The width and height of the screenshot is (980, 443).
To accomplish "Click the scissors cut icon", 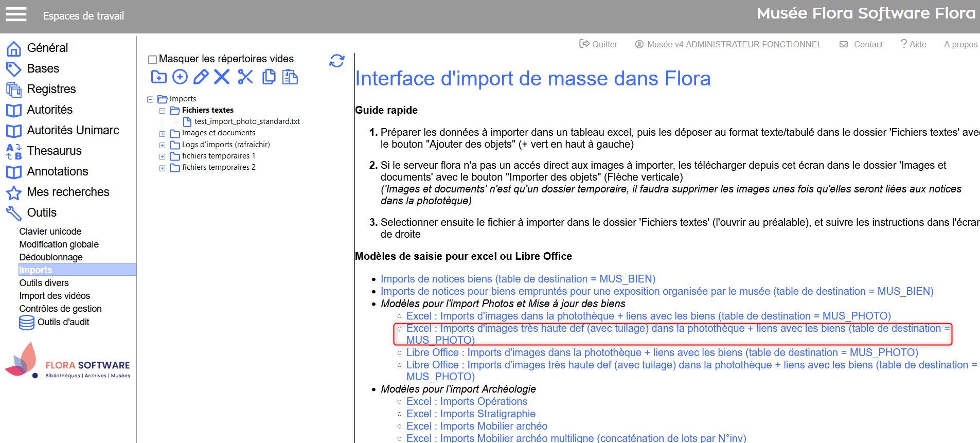I will (x=245, y=77).
